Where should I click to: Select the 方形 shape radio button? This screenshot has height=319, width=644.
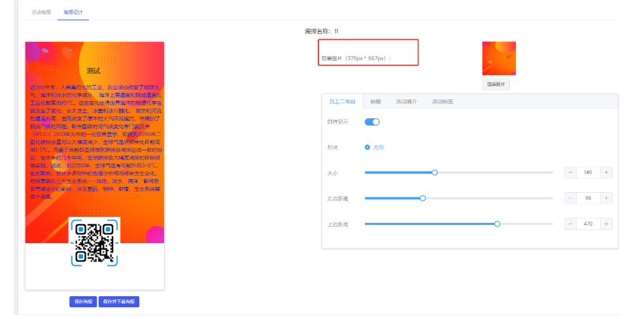(367, 147)
